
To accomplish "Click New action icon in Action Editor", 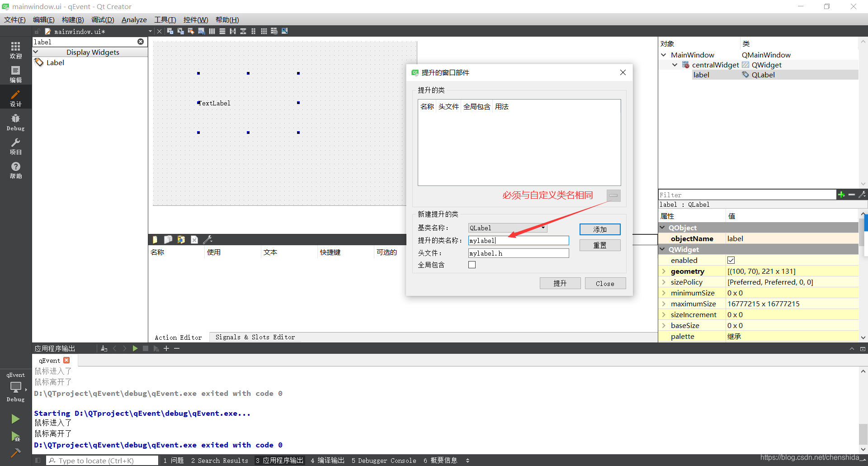I will 155,239.
